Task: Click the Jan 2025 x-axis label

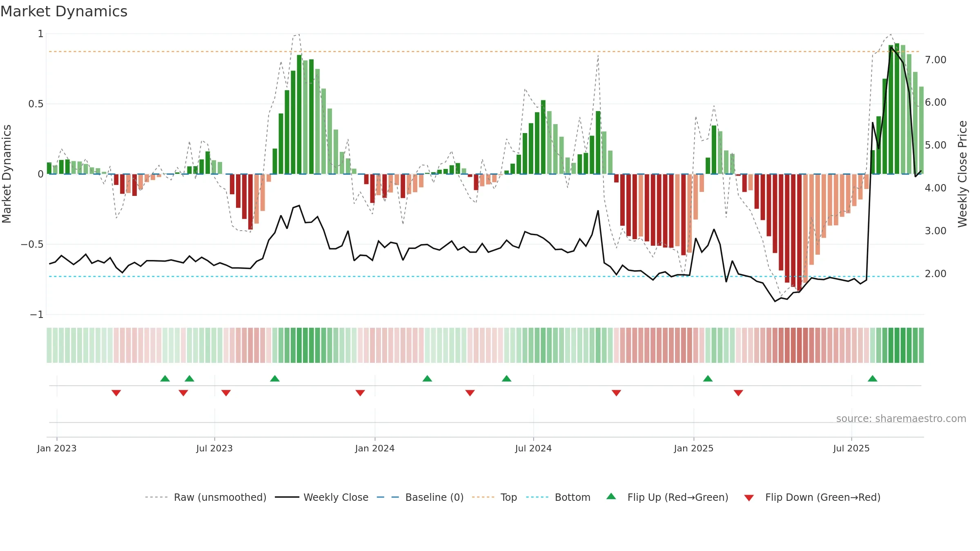Action: coord(694,448)
